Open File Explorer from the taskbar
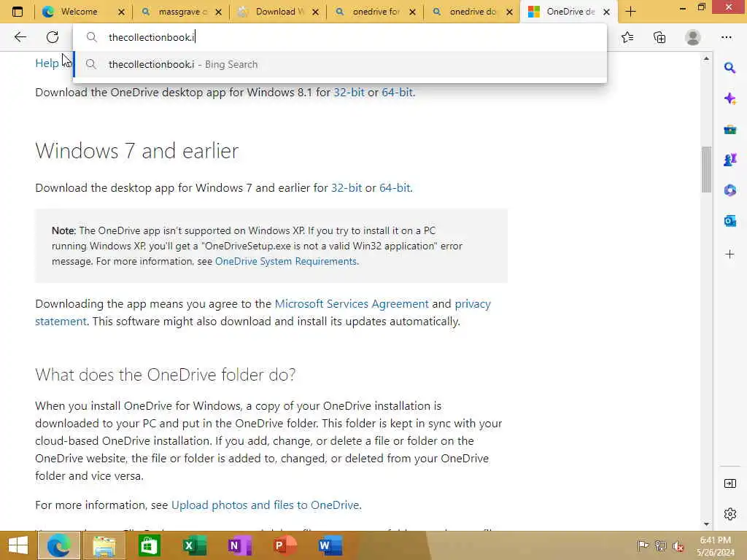Viewport: 747px width, 560px height. [x=104, y=545]
